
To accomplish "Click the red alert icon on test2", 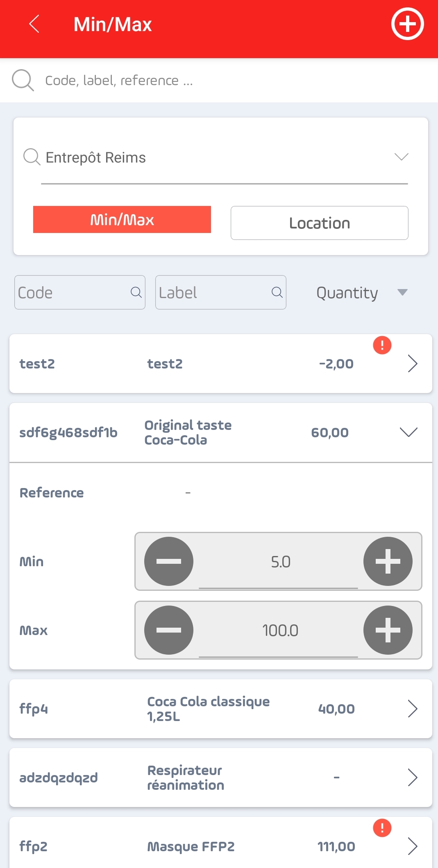I will tap(382, 345).
